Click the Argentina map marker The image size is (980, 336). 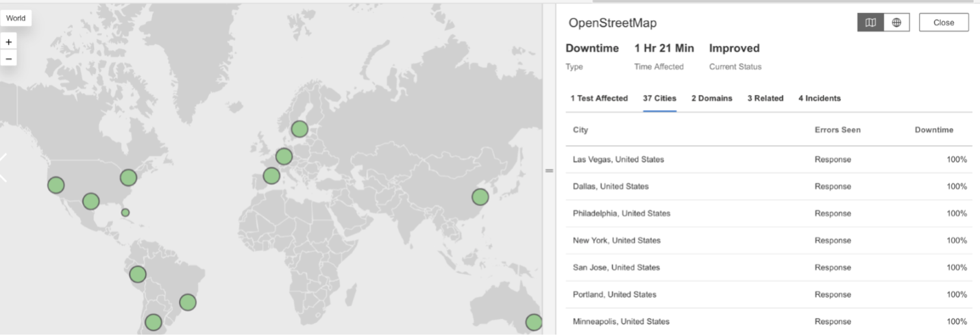click(154, 322)
